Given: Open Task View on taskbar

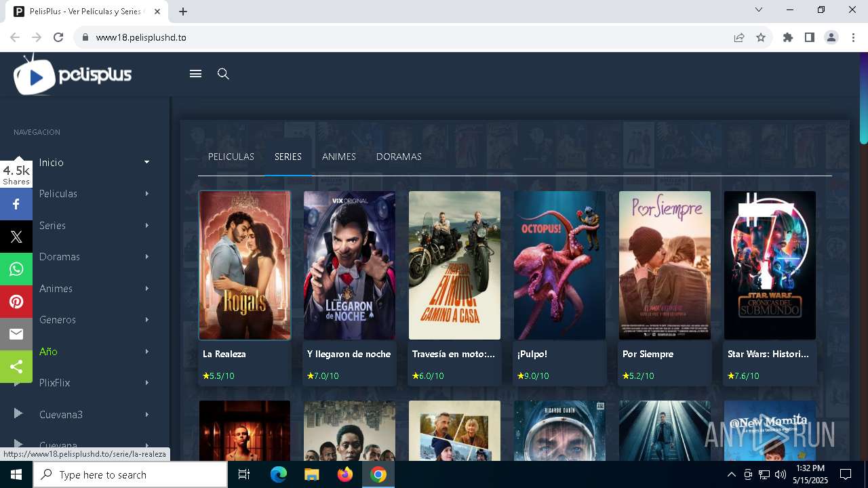Looking at the screenshot, I should [244, 474].
